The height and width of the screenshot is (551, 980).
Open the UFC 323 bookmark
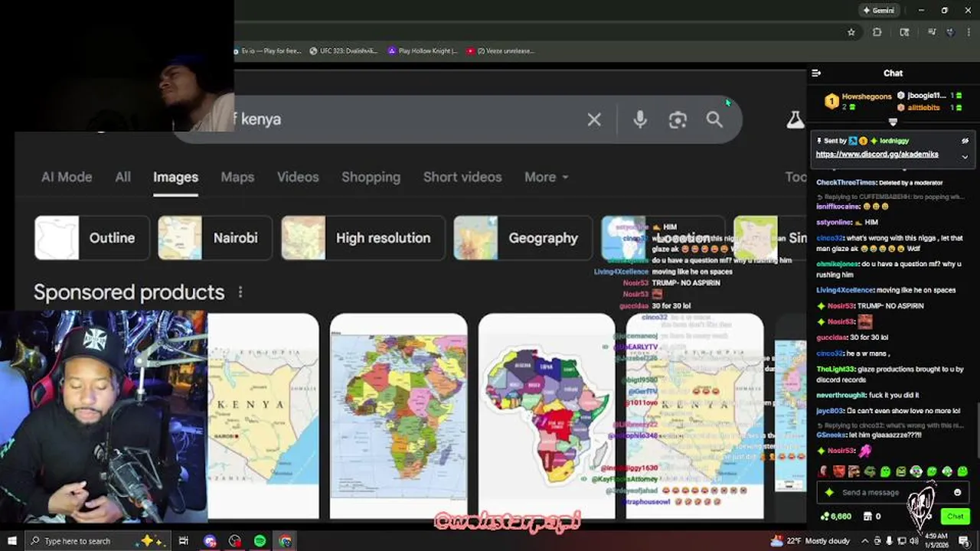tap(344, 51)
